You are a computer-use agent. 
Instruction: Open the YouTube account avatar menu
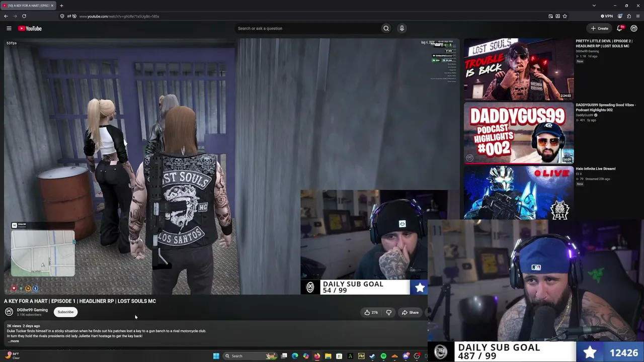click(x=634, y=29)
